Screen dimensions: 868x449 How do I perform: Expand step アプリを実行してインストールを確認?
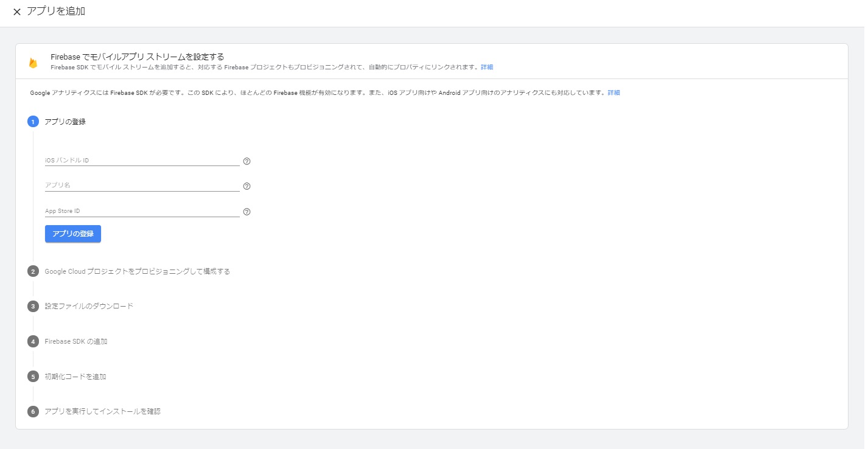coord(102,411)
